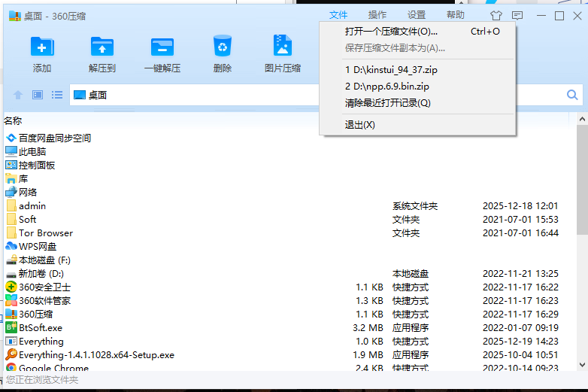Click the 2025-12-18 12:01 date cell

[520, 206]
